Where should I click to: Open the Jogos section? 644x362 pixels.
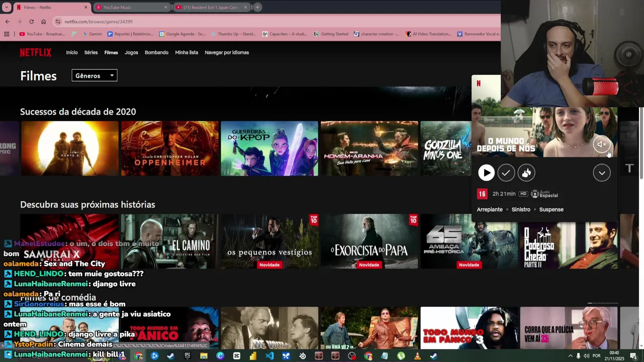(x=131, y=52)
